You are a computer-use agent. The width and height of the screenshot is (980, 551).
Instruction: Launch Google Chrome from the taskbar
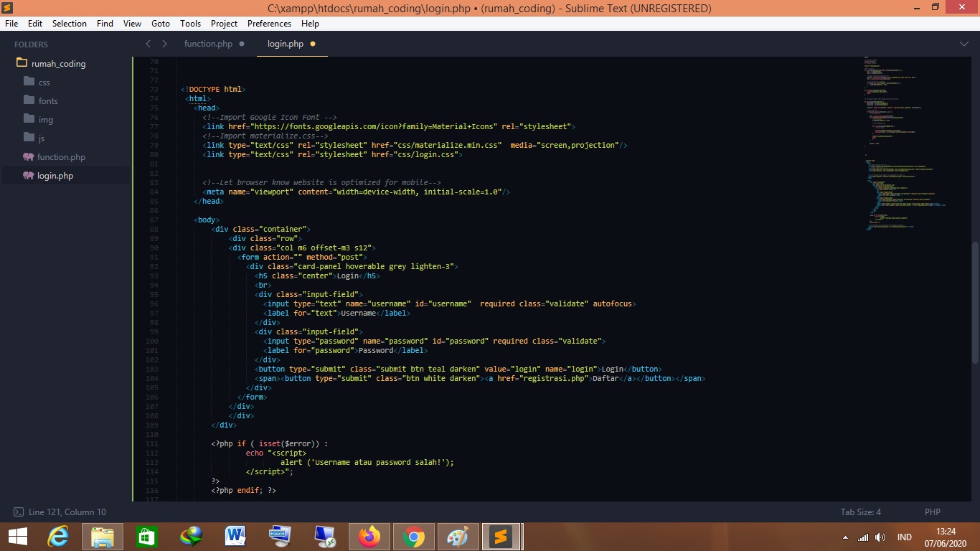[x=413, y=537]
